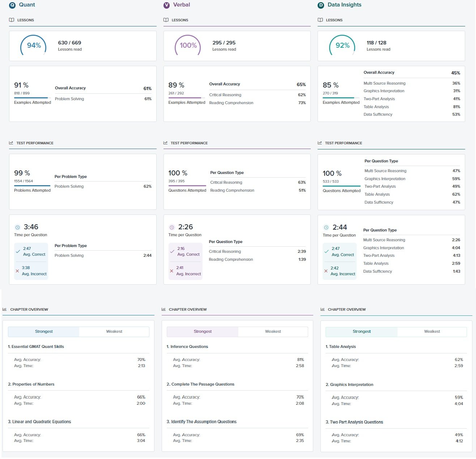
Task: Click the book icon beside Quant Lessons
Action: [x=12, y=20]
